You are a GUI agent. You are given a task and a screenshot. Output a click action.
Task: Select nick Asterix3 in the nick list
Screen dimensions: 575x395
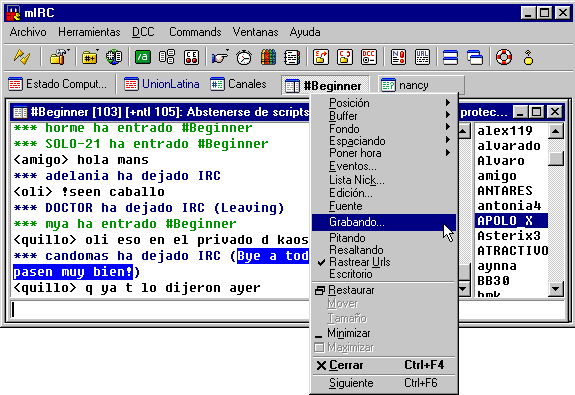tap(511, 236)
